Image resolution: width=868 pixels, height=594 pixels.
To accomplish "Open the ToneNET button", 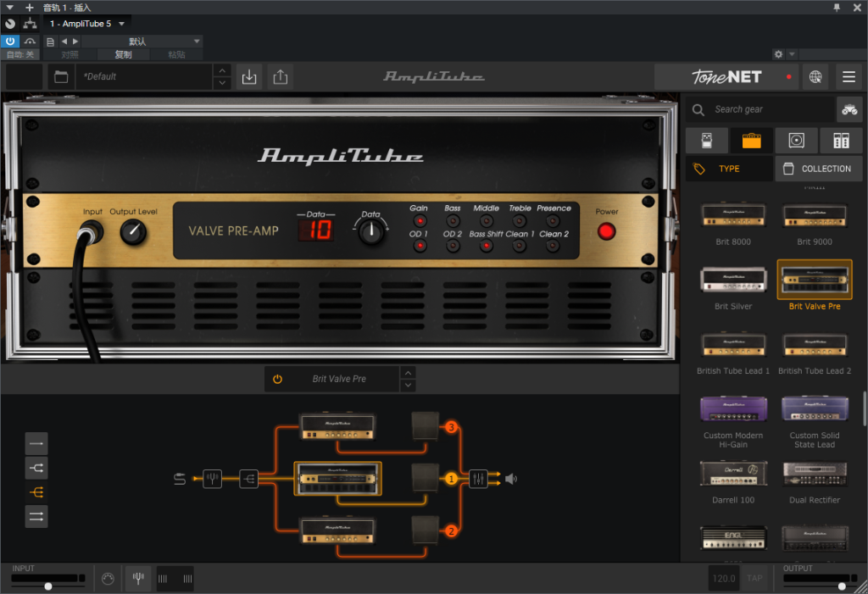I will click(726, 77).
